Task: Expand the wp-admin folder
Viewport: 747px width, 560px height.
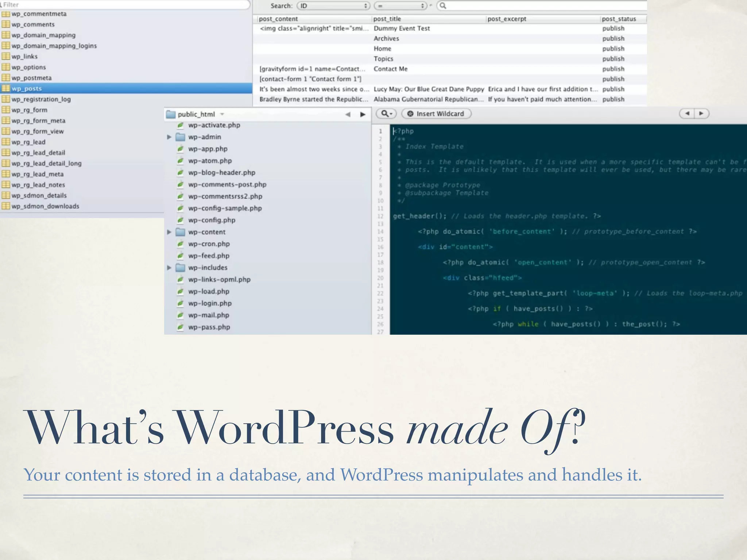Action: tap(169, 137)
